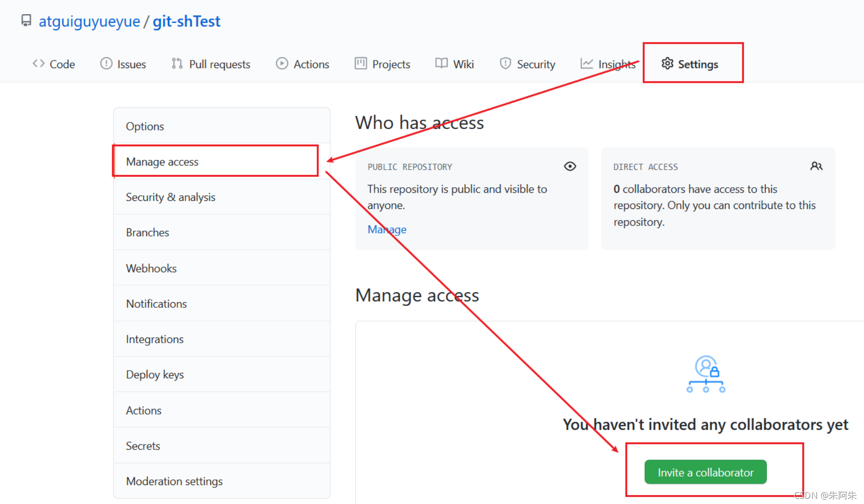Click the Insights graph icon
The height and width of the screenshot is (504, 864).
(x=587, y=63)
